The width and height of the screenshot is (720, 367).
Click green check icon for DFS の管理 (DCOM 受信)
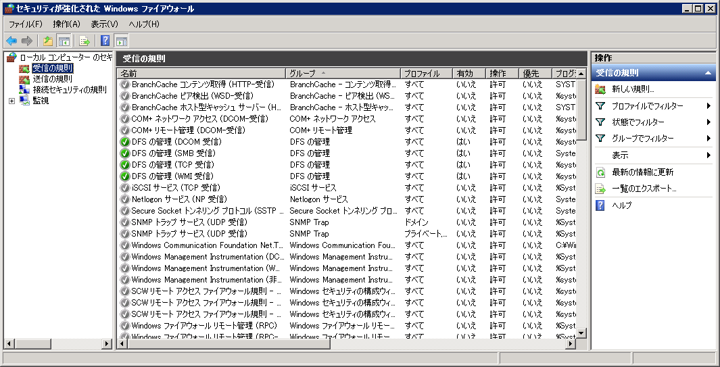pyautogui.click(x=124, y=142)
